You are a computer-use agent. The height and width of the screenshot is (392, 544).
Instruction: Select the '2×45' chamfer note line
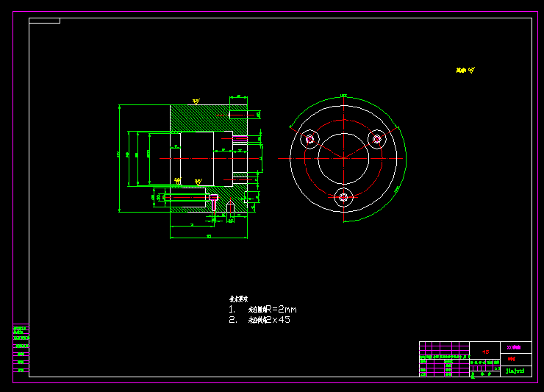point(260,320)
